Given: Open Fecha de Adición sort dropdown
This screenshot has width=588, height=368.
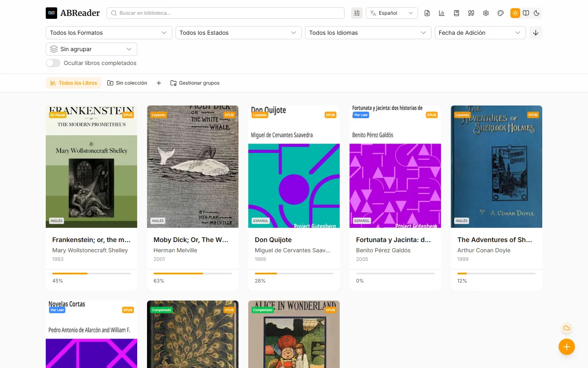Looking at the screenshot, I should point(480,33).
